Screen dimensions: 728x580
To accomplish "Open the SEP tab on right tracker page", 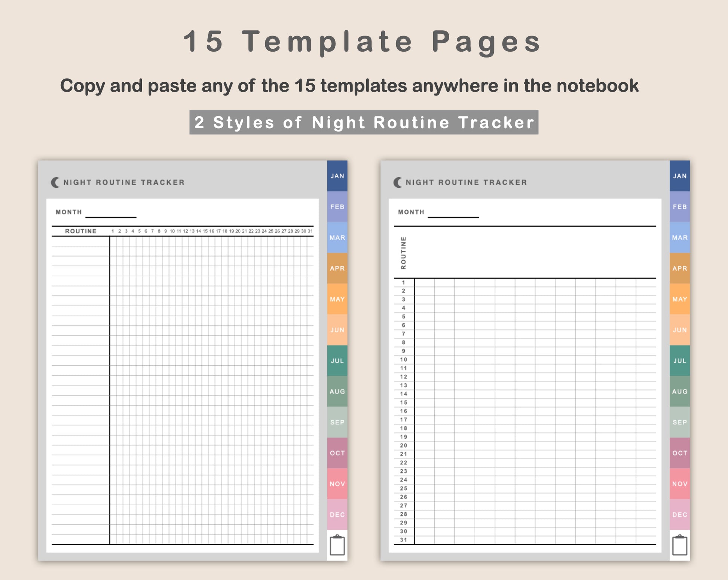I will click(680, 422).
